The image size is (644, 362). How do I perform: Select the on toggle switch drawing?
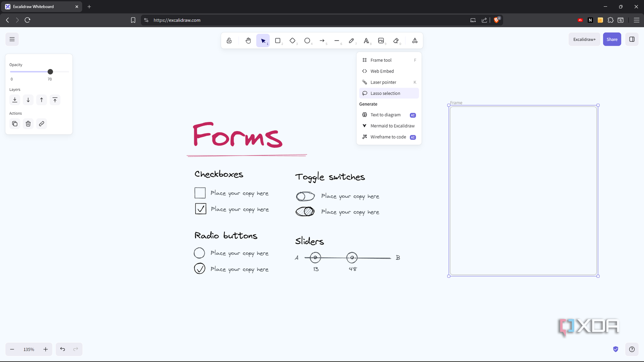coord(305,211)
